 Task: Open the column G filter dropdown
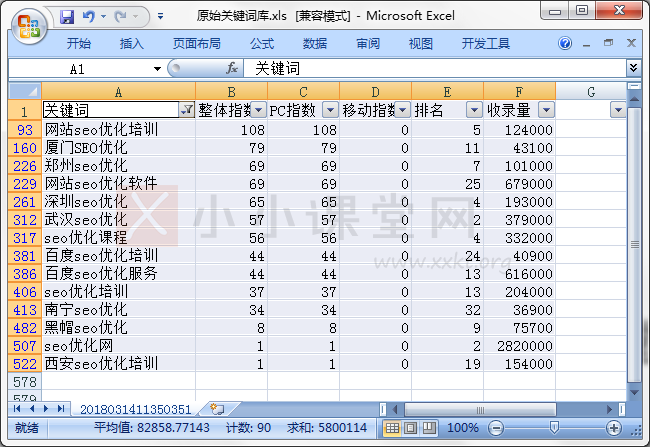618,110
